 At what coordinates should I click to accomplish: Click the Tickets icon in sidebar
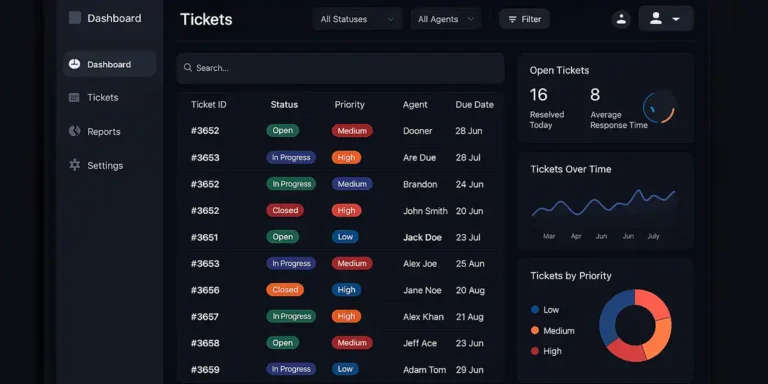click(74, 97)
